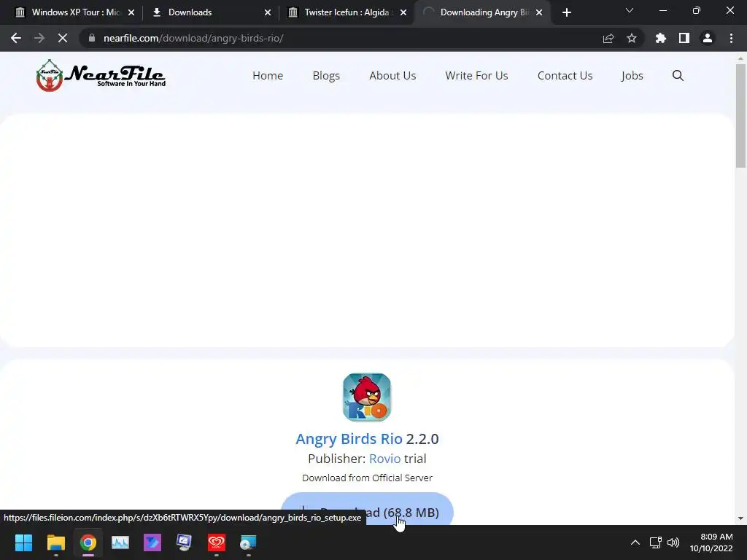747x560 pixels.
Task: Click the forward navigation arrow
Action: (39, 38)
